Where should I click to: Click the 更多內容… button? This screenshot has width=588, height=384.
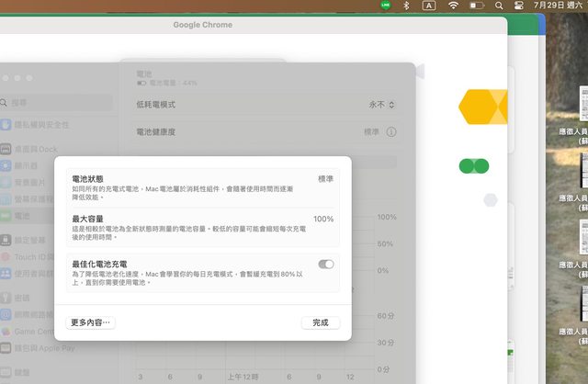coord(92,322)
